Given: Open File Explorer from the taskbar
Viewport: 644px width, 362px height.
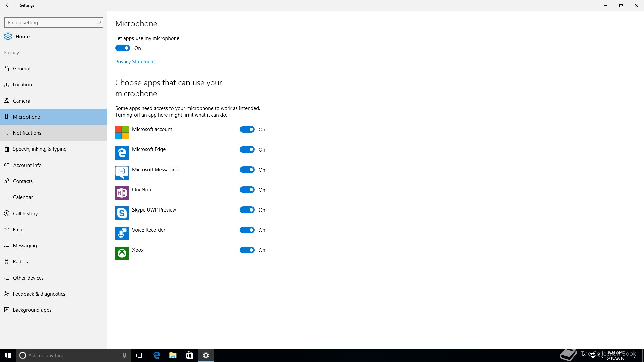Looking at the screenshot, I should coord(173,355).
